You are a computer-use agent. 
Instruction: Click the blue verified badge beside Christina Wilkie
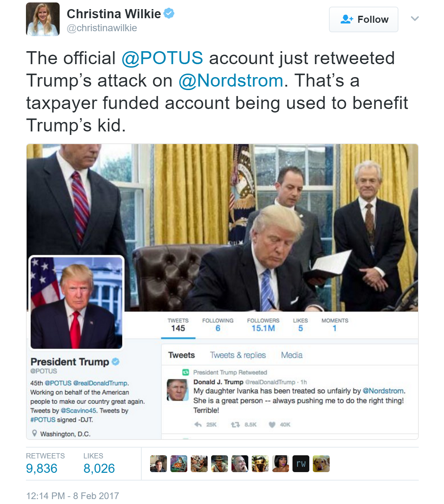pos(169,14)
